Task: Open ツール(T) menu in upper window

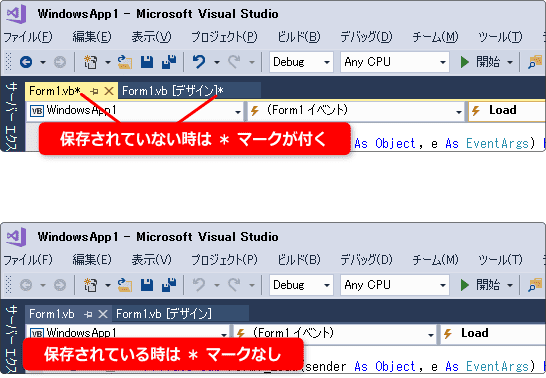Action: click(x=500, y=37)
